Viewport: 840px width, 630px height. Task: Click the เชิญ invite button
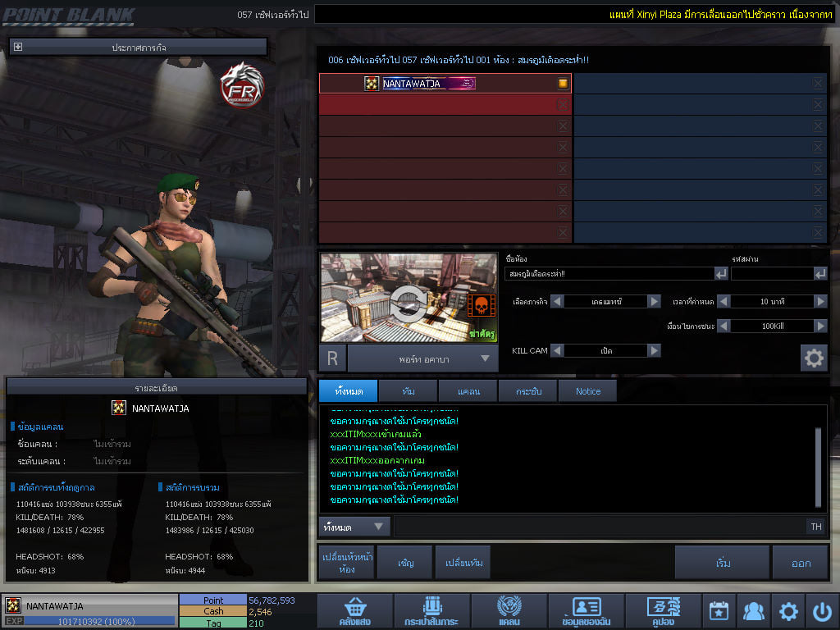405,563
